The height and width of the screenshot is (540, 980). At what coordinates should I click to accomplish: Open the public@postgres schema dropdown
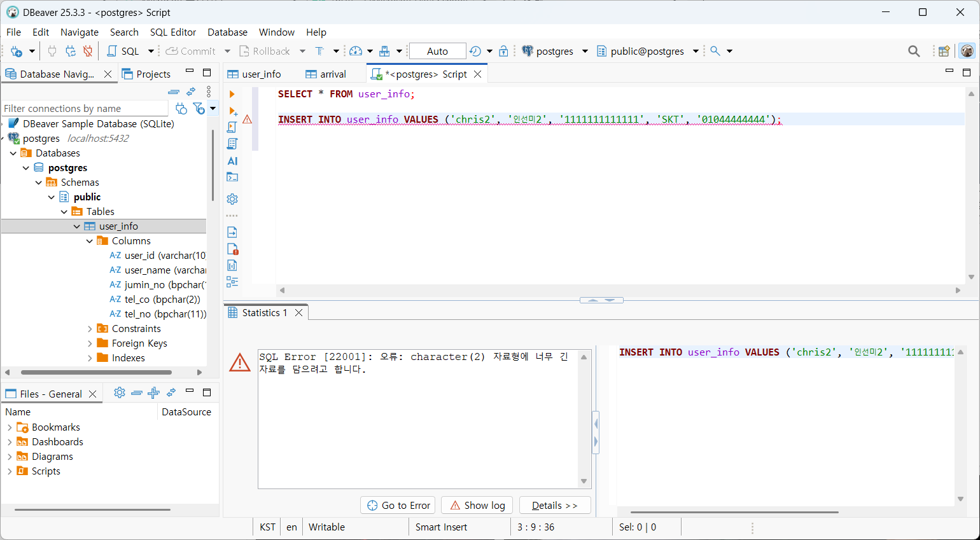click(696, 51)
